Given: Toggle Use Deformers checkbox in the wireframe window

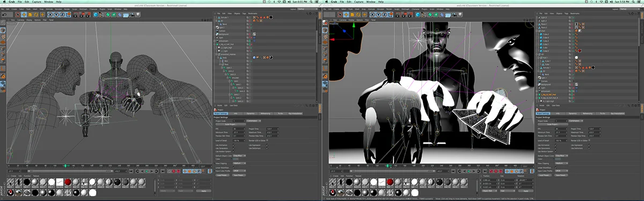Looking at the screenshot, I should 267,148.
